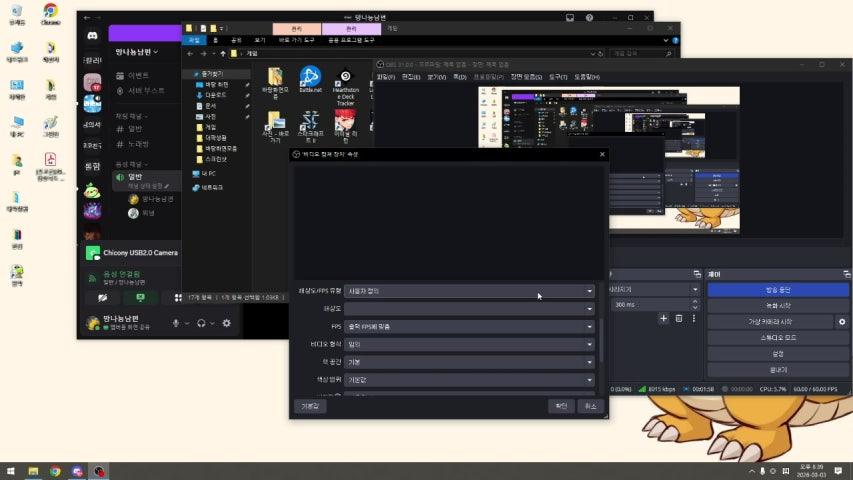
Task: Deafen with headphones icon in Discord
Action: [201, 323]
